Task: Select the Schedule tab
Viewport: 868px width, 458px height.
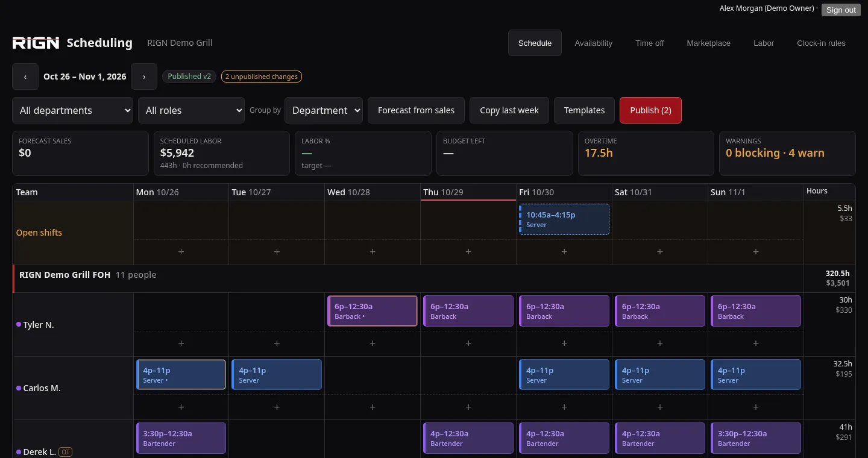Action: point(535,43)
